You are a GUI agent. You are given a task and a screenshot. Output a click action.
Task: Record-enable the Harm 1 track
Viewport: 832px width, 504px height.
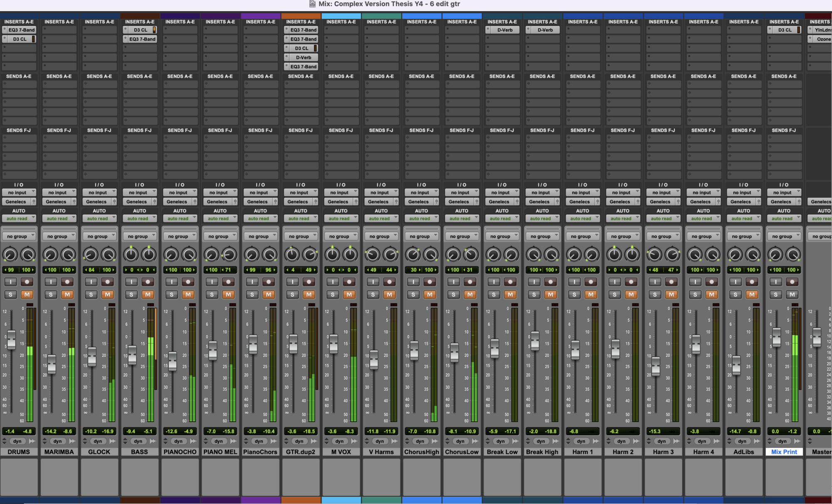(591, 282)
